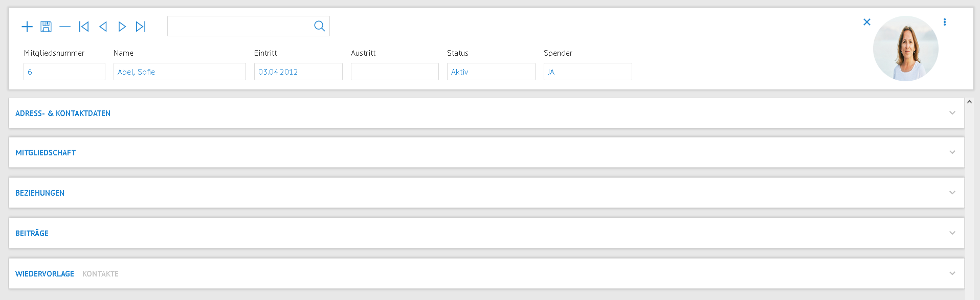Add a new member record with plus icon

coord(27,27)
